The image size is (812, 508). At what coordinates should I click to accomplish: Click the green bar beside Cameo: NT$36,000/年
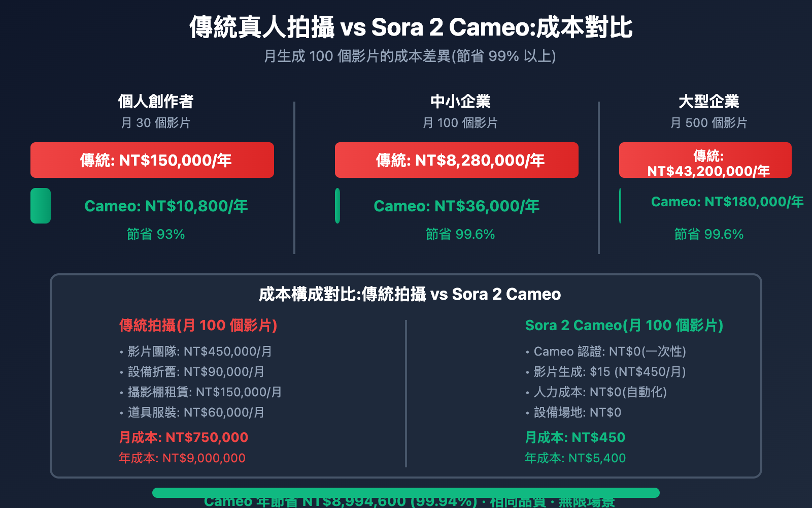point(337,206)
